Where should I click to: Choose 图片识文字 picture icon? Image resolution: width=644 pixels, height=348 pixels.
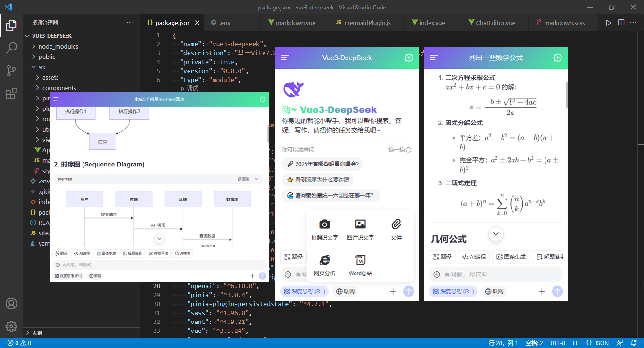point(361,224)
